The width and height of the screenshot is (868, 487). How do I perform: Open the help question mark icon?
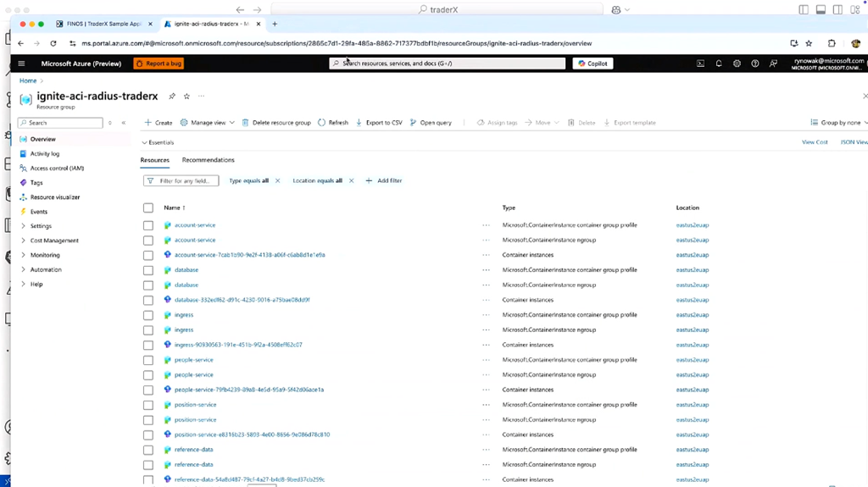coord(755,64)
